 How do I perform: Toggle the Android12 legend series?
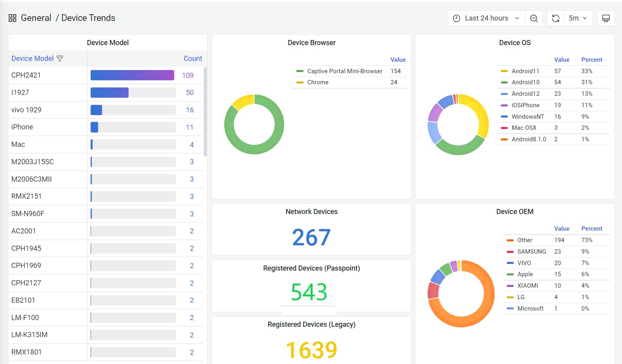click(525, 94)
